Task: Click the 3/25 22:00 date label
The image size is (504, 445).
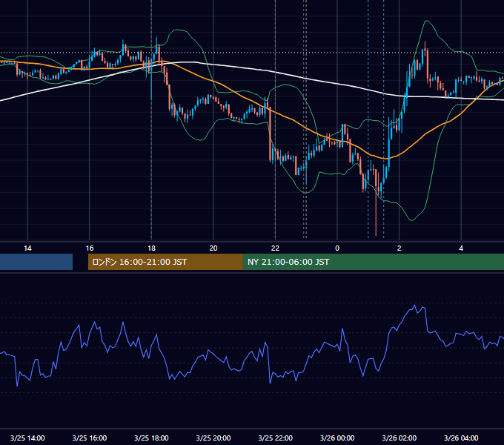Action: pos(275,438)
